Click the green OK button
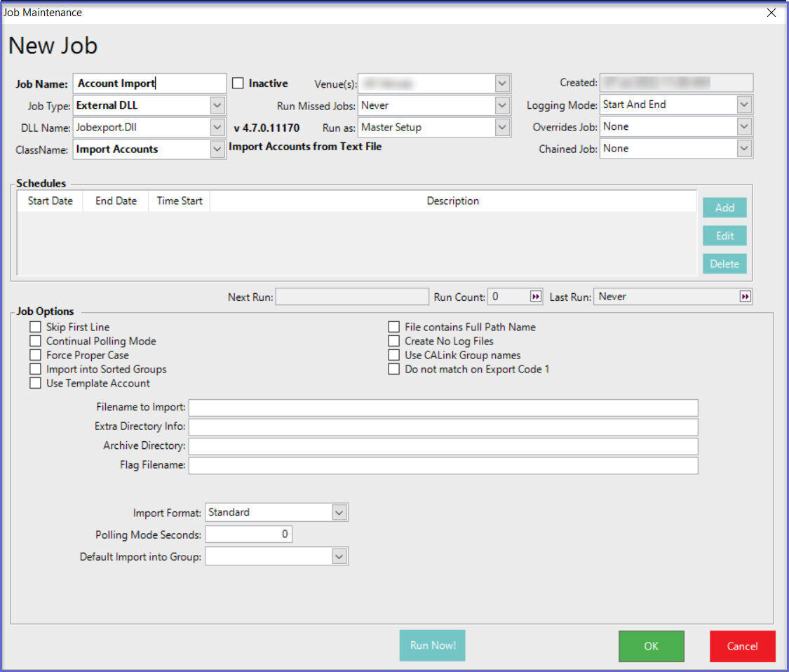This screenshot has height=672, width=789. (x=651, y=646)
